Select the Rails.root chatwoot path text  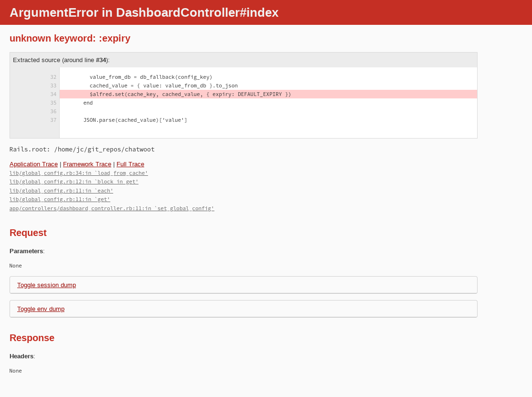[x=82, y=149]
